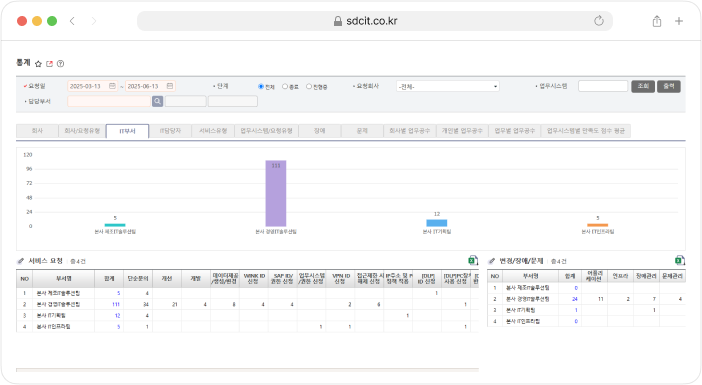The height and width of the screenshot is (385, 702).
Task: Click the pencil icon beside 서비스 요청
Action: click(21, 261)
